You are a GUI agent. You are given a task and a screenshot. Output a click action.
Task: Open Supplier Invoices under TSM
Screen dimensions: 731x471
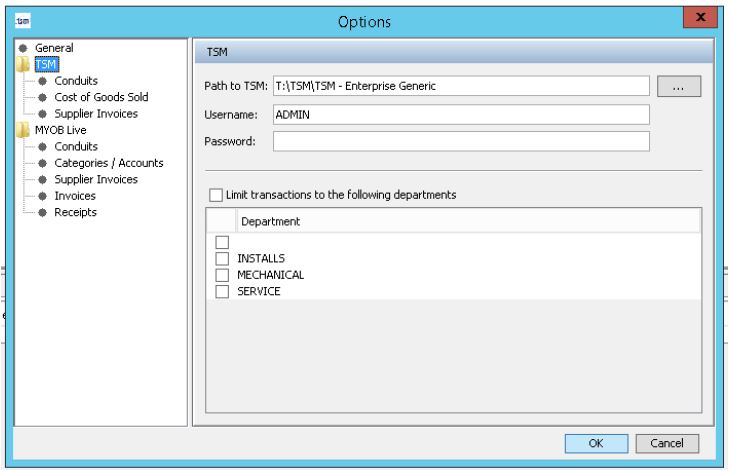click(x=95, y=114)
